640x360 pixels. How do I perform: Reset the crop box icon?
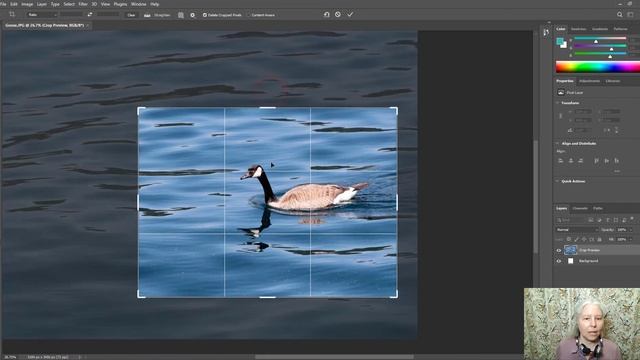coord(327,15)
